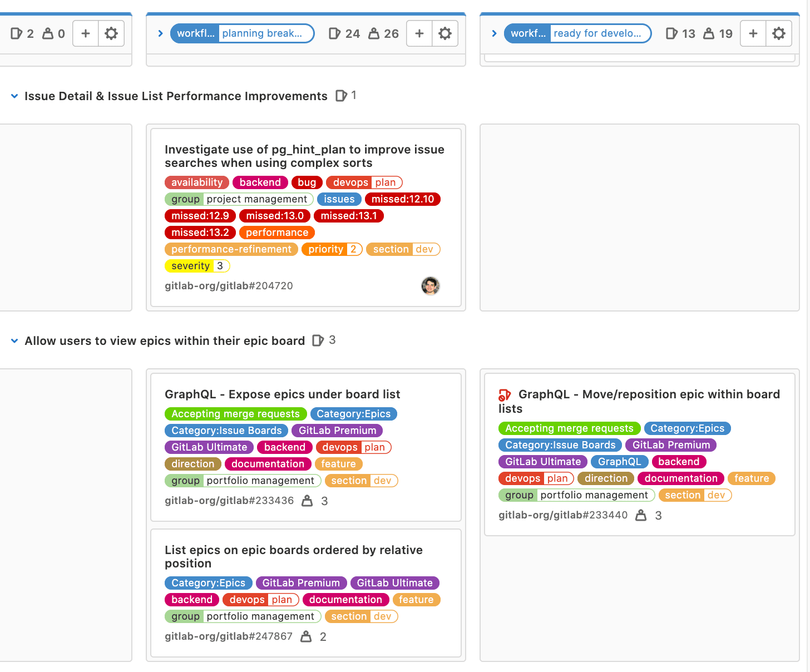The height and width of the screenshot is (672, 810).
Task: Click the devops::plan scoped label on the List epics card
Action: (260, 599)
